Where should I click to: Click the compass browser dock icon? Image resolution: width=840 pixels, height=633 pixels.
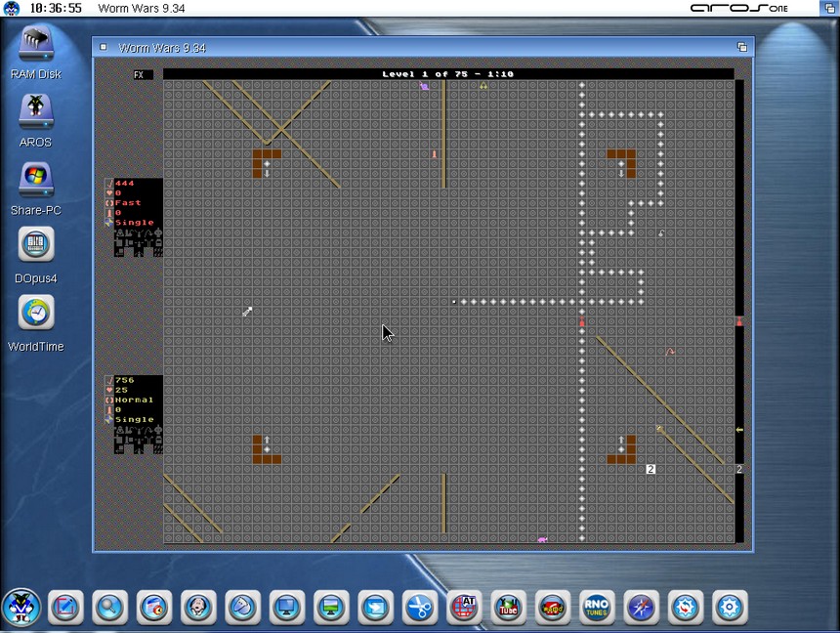click(x=642, y=608)
